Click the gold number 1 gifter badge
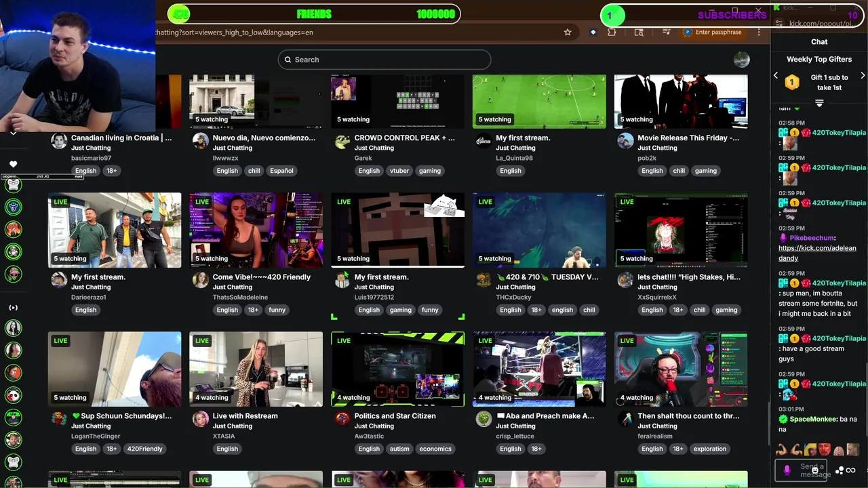868x488 pixels. (x=792, y=83)
